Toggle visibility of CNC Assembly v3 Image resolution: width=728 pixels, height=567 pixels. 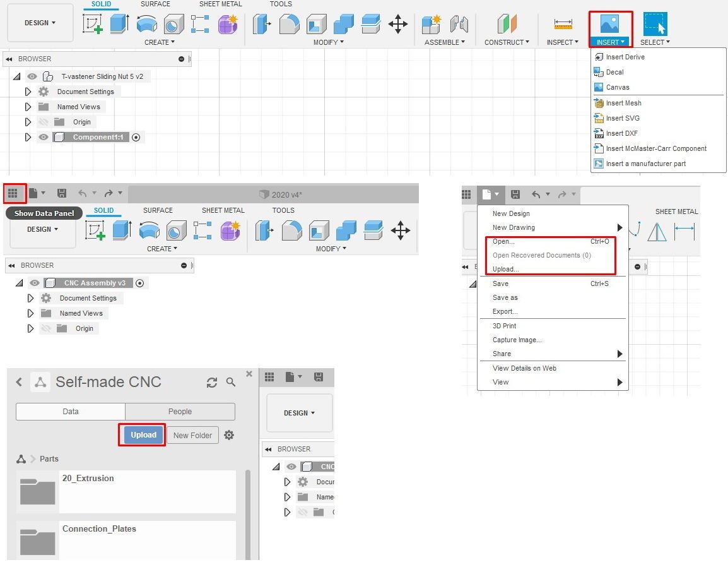[34, 283]
